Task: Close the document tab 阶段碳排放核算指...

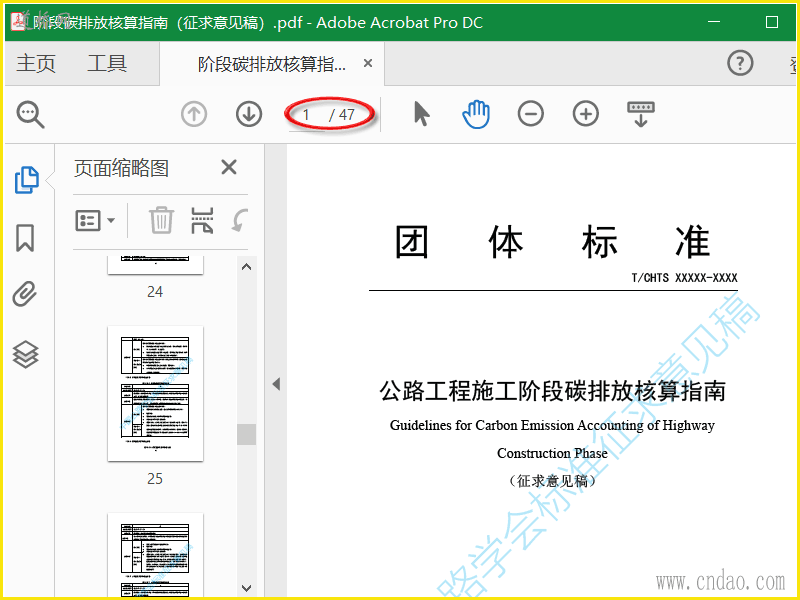Action: (368, 63)
